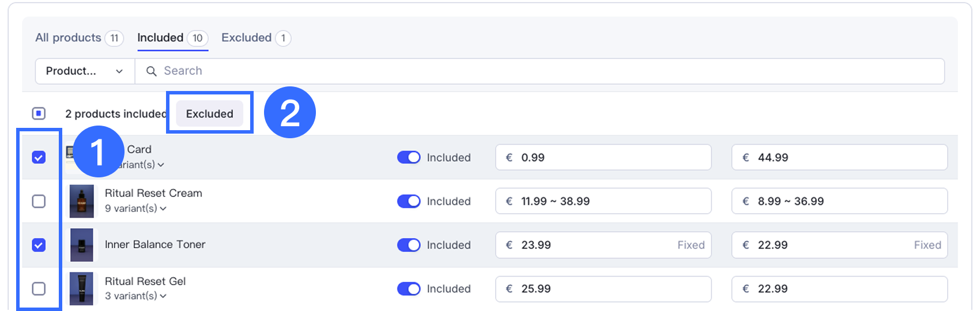Check the Ritual Reset Cream checkbox
Viewport: 980px width, 311px height.
(x=39, y=201)
